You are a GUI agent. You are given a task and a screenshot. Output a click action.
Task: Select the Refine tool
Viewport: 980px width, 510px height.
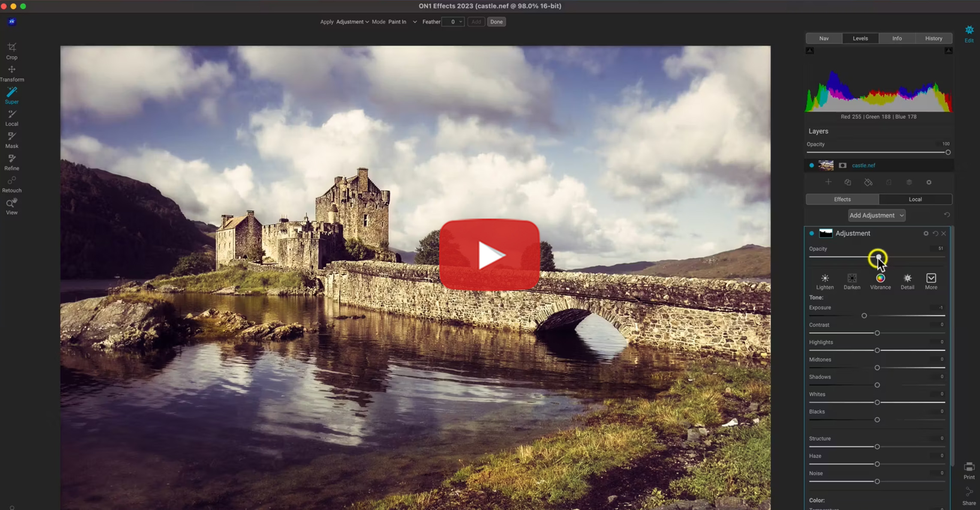(x=12, y=162)
